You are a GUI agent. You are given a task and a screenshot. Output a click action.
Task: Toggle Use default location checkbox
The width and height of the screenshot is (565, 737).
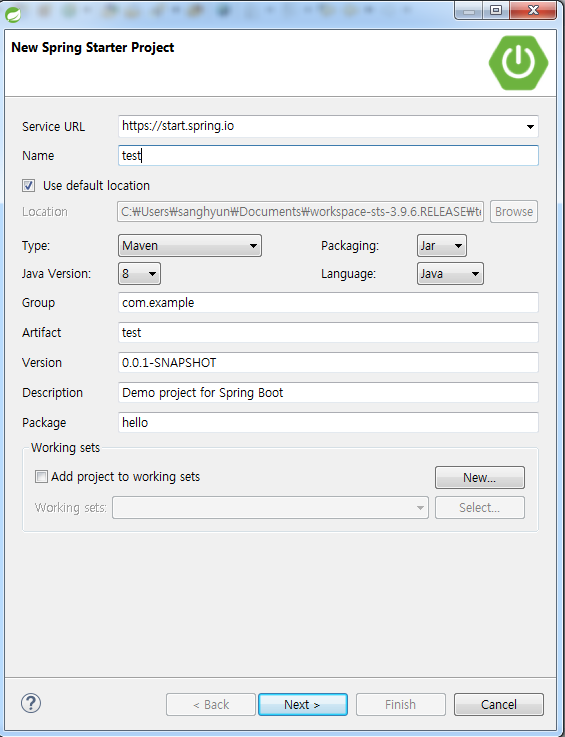pos(28,186)
